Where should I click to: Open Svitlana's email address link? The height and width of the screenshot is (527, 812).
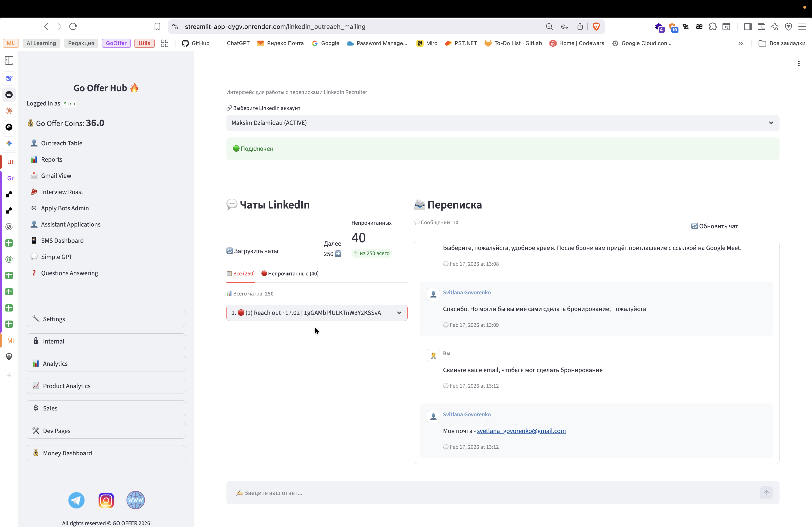[x=521, y=431]
